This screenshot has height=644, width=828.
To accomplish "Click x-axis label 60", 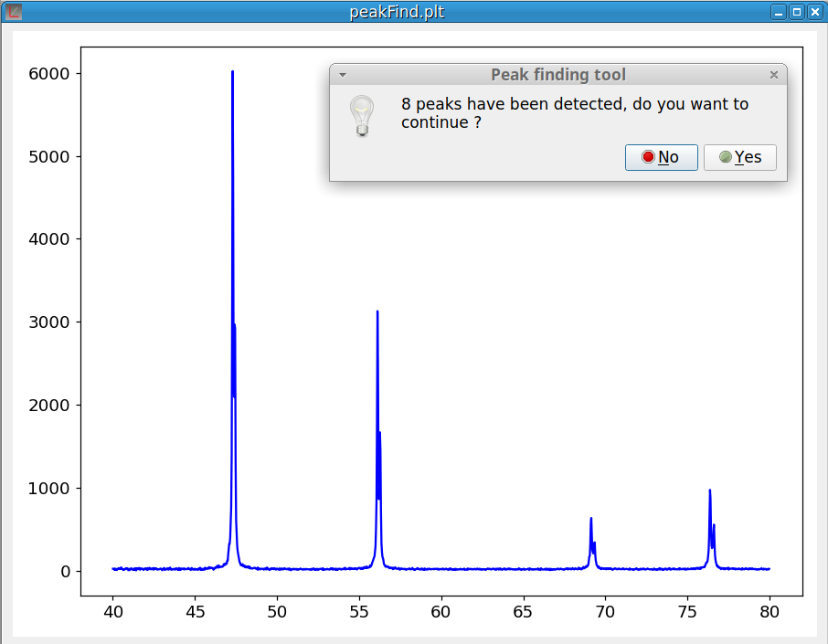I will point(441,612).
